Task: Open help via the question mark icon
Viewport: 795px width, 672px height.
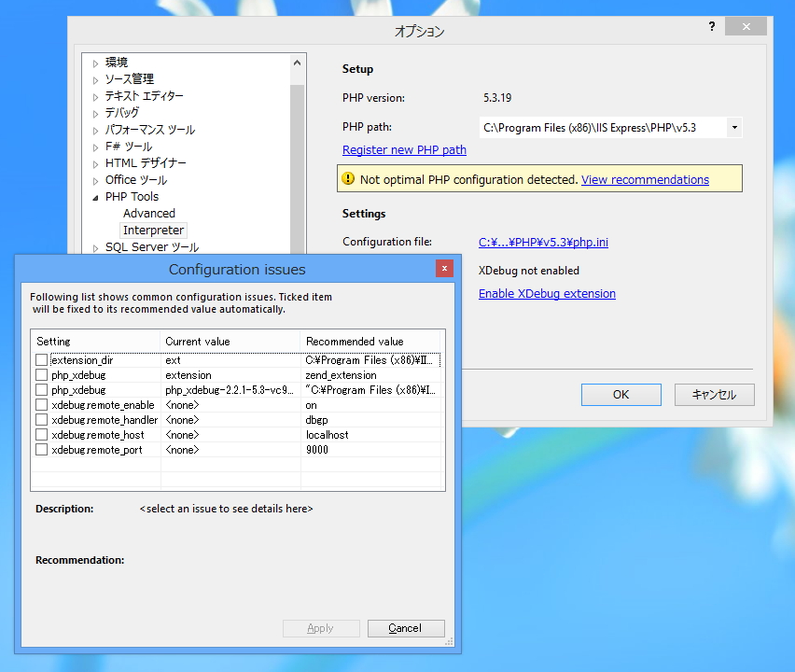Action: [711, 26]
